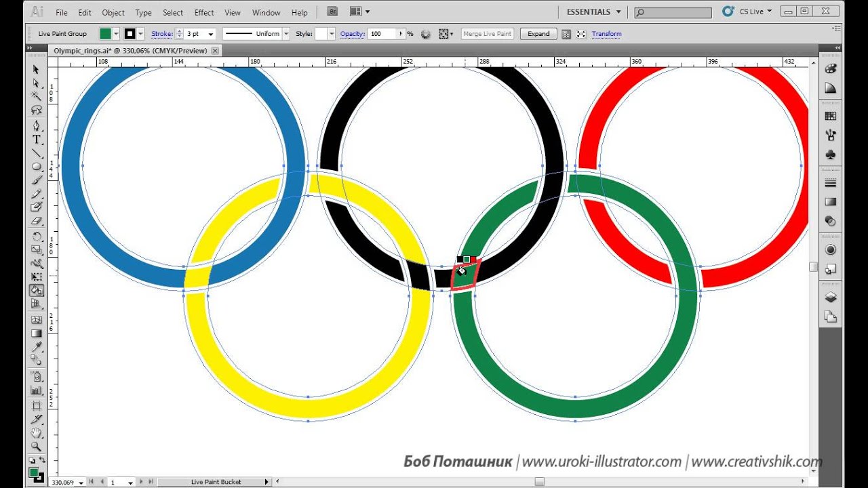Open the CS Live menu button
The image size is (868, 488).
click(747, 12)
